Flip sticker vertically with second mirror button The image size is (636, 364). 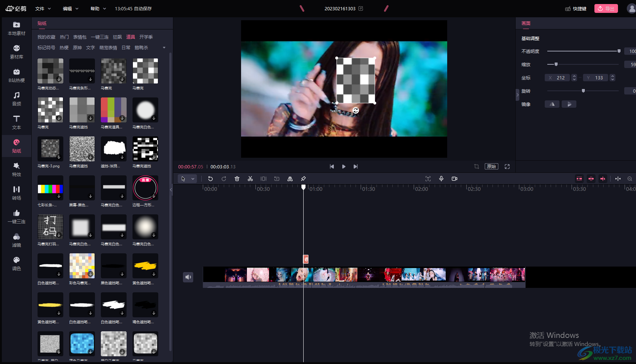click(x=569, y=104)
